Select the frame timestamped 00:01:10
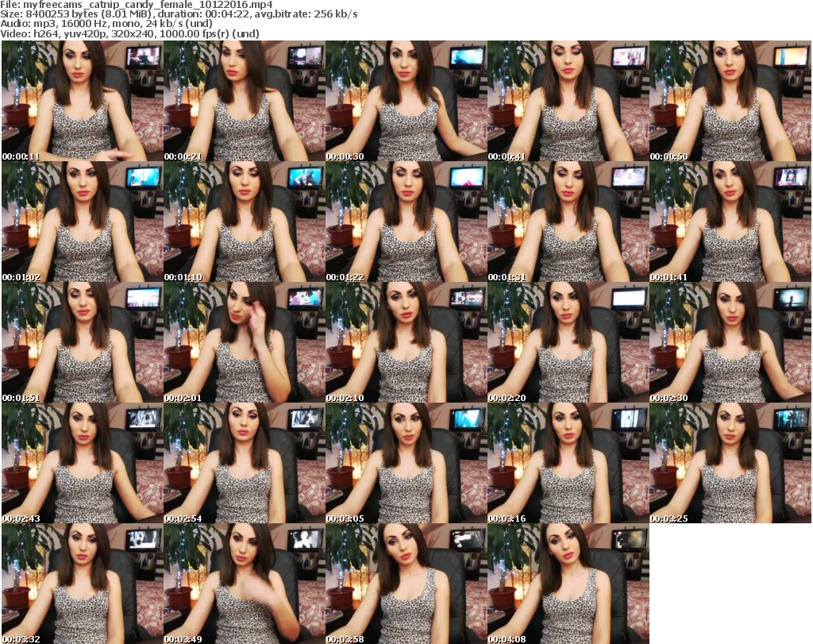 [245, 222]
